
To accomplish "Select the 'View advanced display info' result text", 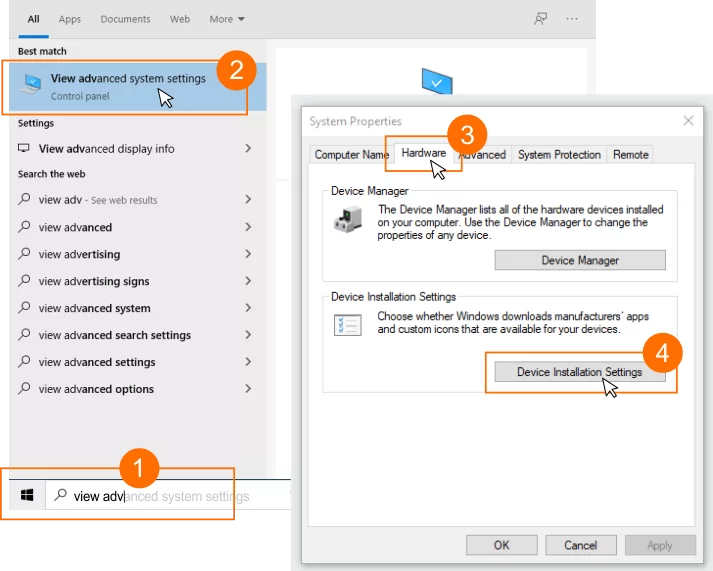I will (x=106, y=149).
